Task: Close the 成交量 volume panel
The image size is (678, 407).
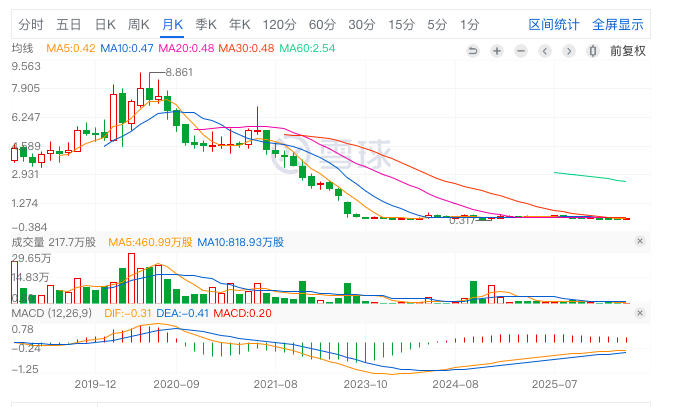Action: (640, 241)
